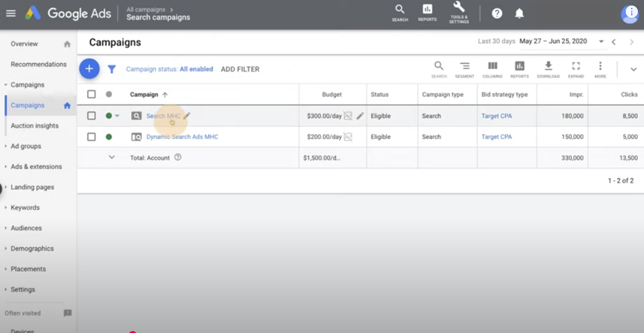Open the notifications bell

[x=519, y=13]
